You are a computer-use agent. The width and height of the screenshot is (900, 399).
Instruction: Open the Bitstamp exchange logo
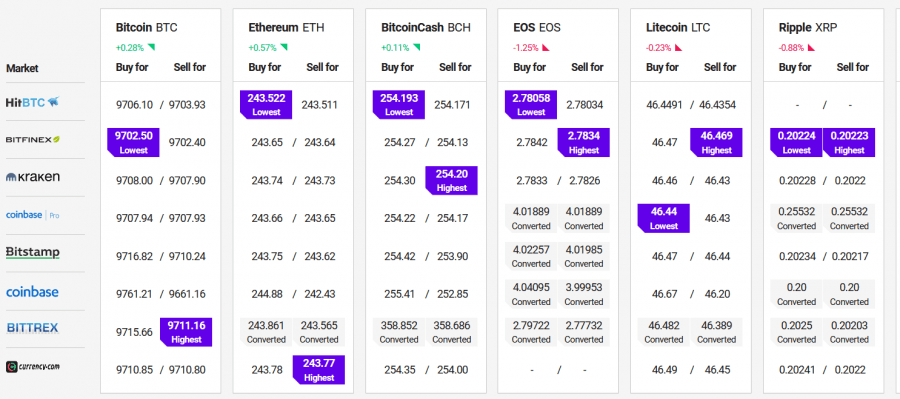(33, 253)
